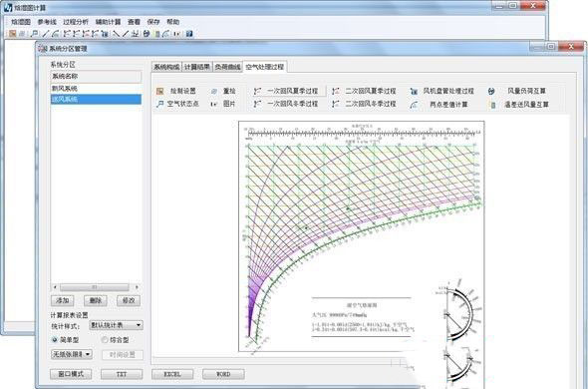Expand the 统计样式 默认统计表 dropdown

[x=117, y=325]
